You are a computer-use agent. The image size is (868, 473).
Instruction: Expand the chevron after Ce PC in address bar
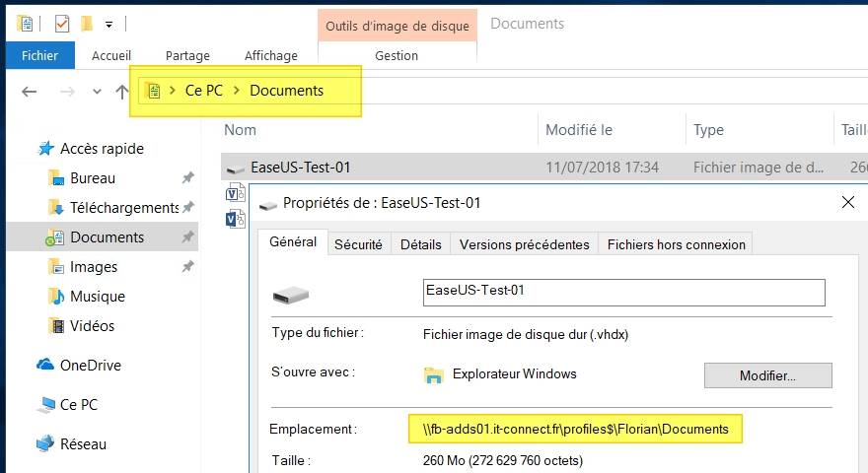[237, 91]
